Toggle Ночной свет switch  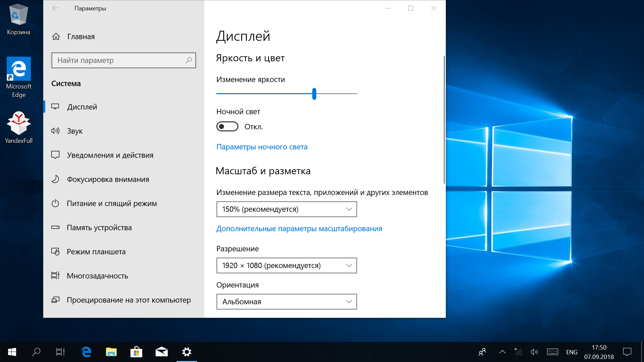[x=227, y=126]
